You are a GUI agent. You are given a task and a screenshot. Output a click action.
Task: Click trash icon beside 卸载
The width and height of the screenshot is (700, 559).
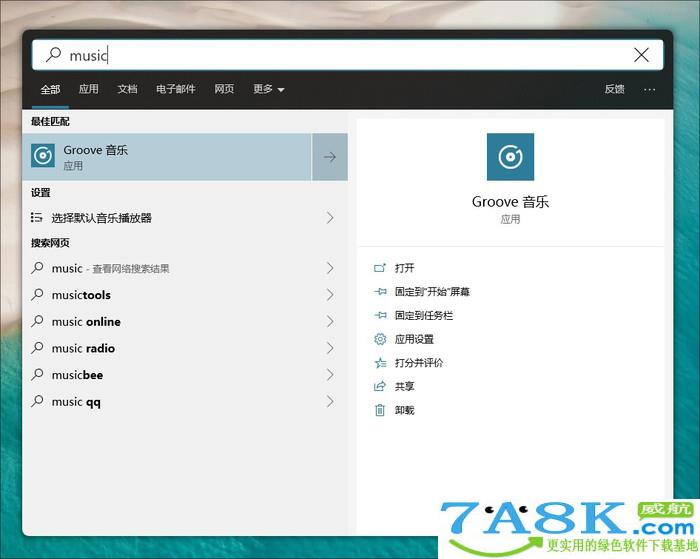(x=379, y=410)
